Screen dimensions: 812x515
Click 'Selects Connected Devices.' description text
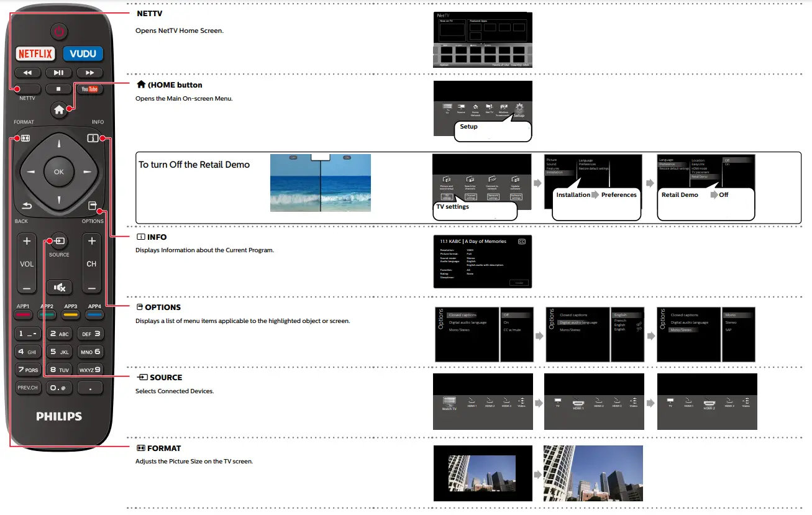(175, 391)
